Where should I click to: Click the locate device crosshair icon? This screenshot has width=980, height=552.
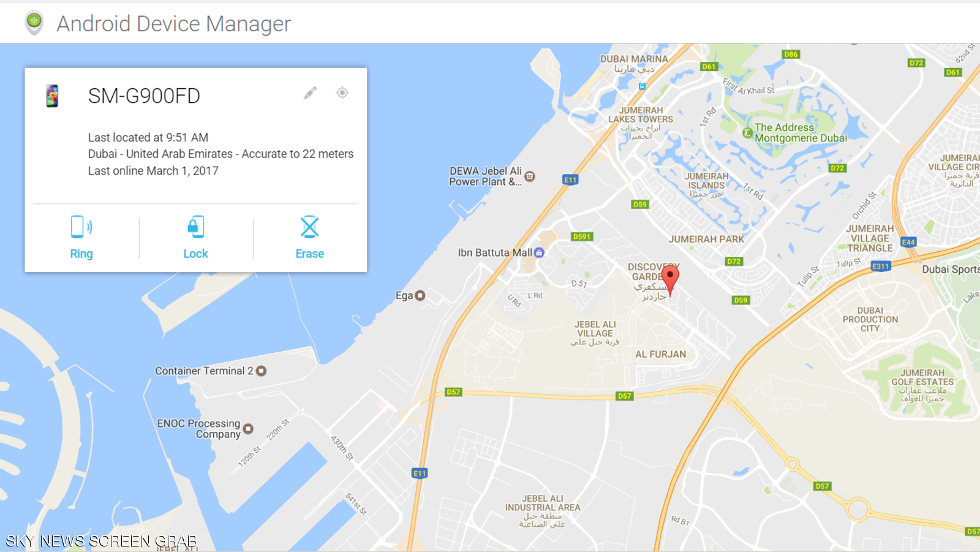[x=342, y=93]
